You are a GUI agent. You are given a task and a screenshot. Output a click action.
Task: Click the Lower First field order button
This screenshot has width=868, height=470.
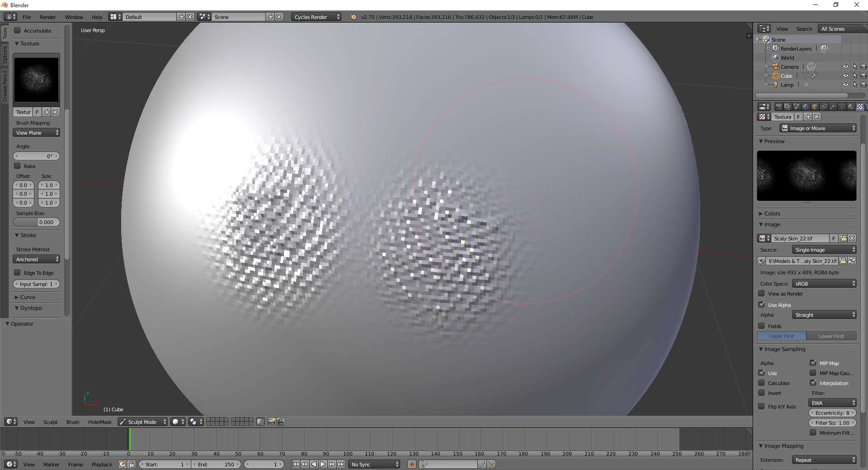(x=831, y=336)
